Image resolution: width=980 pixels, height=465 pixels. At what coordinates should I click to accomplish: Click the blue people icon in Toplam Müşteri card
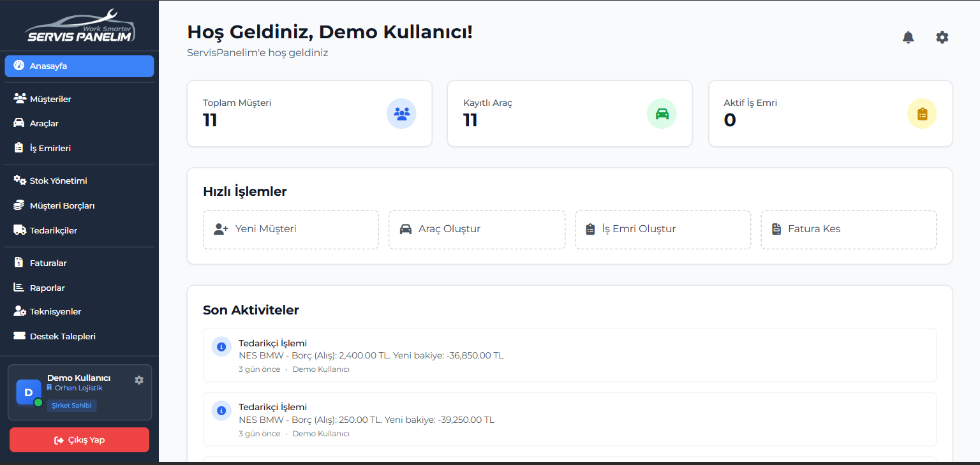401,114
